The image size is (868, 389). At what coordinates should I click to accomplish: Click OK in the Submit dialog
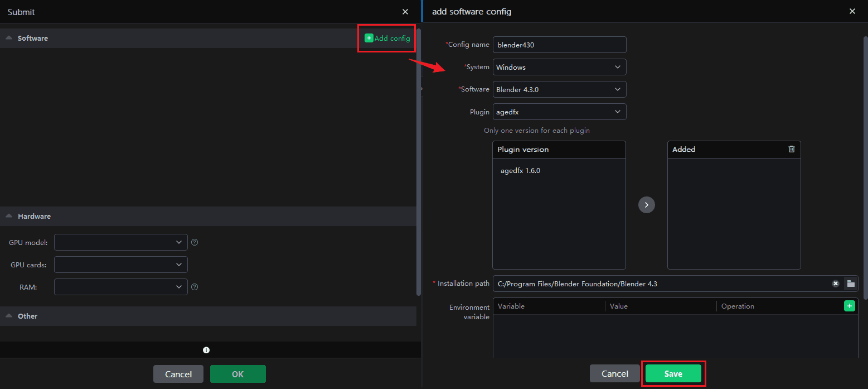pyautogui.click(x=237, y=374)
